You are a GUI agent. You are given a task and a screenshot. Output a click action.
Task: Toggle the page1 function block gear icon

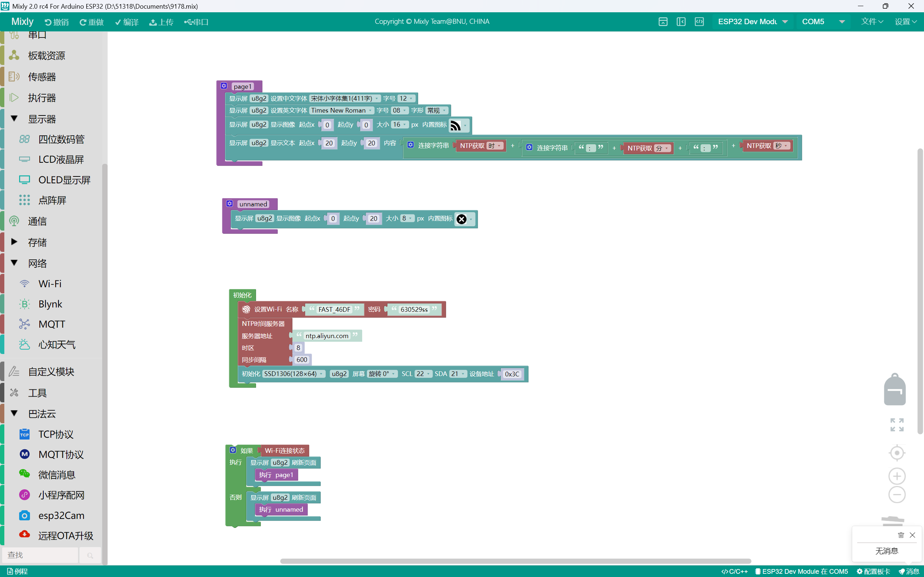pyautogui.click(x=224, y=86)
